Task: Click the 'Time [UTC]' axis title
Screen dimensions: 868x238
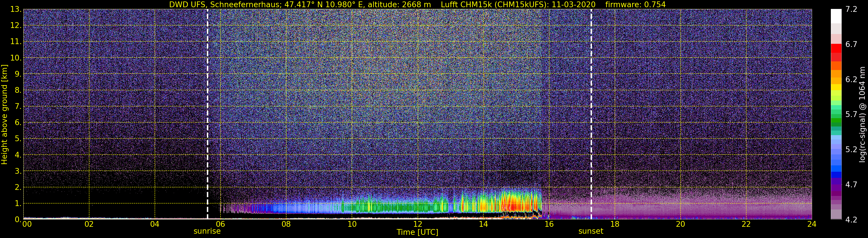Action: (417, 232)
